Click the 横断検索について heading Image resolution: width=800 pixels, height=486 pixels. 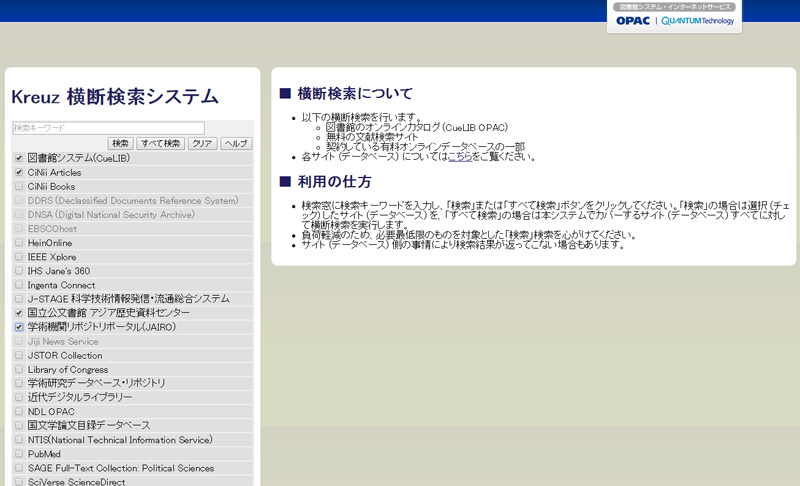(x=355, y=93)
